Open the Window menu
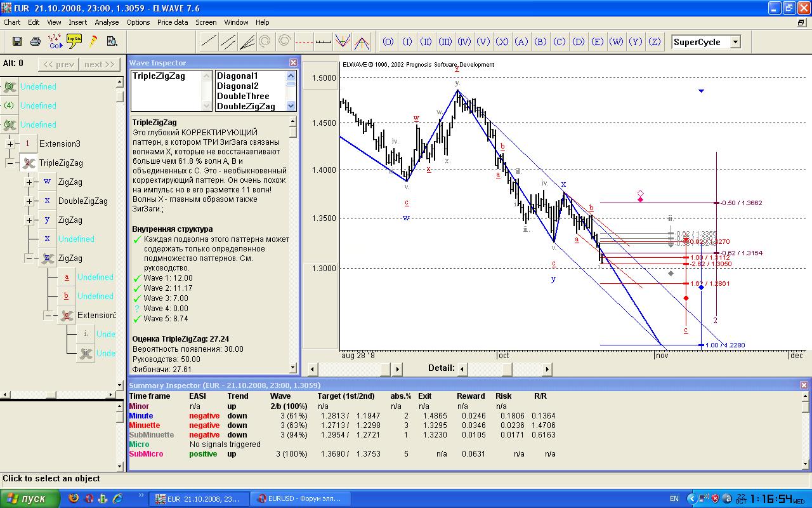The width and height of the screenshot is (812, 508). [236, 22]
